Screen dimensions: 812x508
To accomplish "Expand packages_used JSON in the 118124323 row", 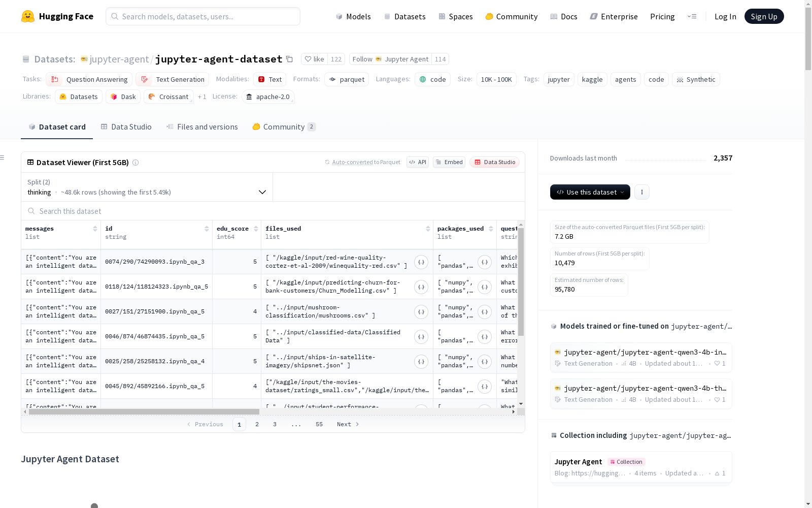I will (x=485, y=287).
